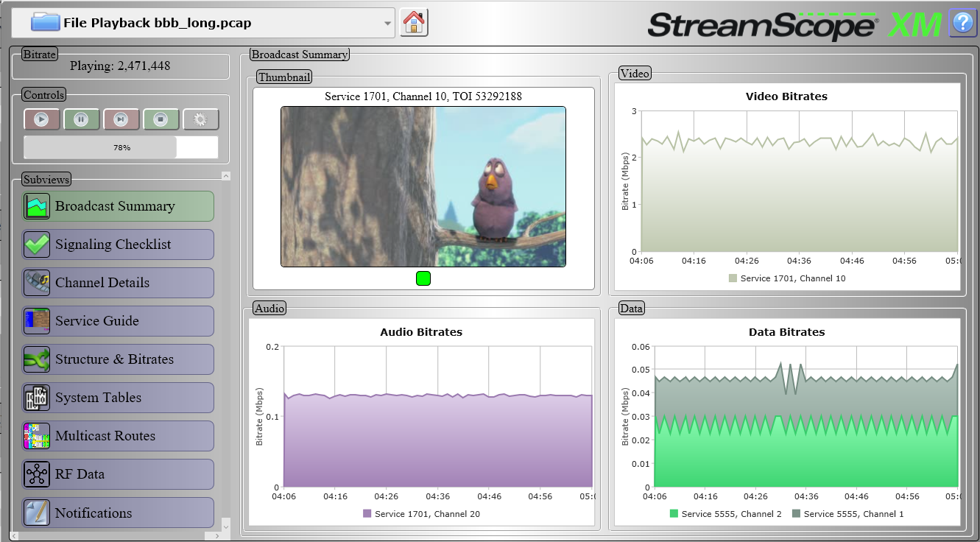Screen dimensions: 980x542
Task: Click the StreamScope XM logo
Action: [795, 24]
